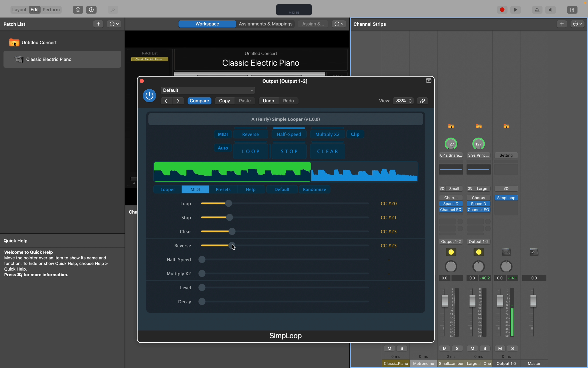Viewport: 588px width, 368px height.
Task: Toggle the Auto button in the looper
Action: [223, 148]
